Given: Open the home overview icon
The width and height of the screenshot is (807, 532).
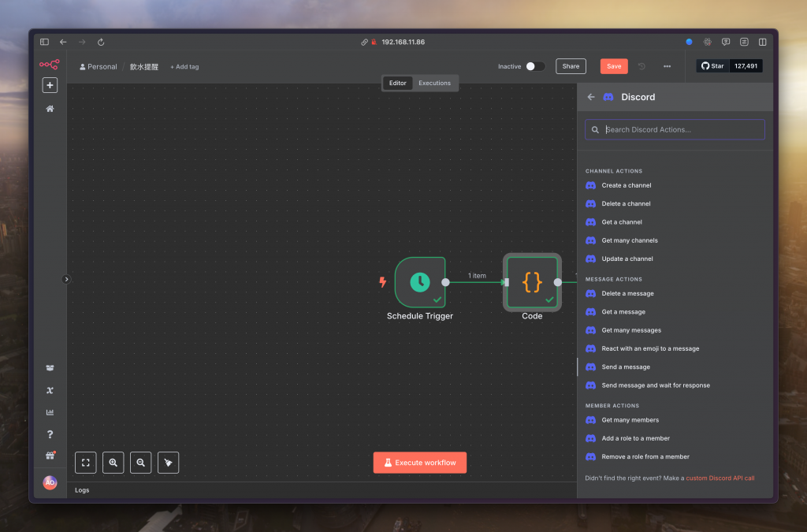Looking at the screenshot, I should pyautogui.click(x=50, y=109).
